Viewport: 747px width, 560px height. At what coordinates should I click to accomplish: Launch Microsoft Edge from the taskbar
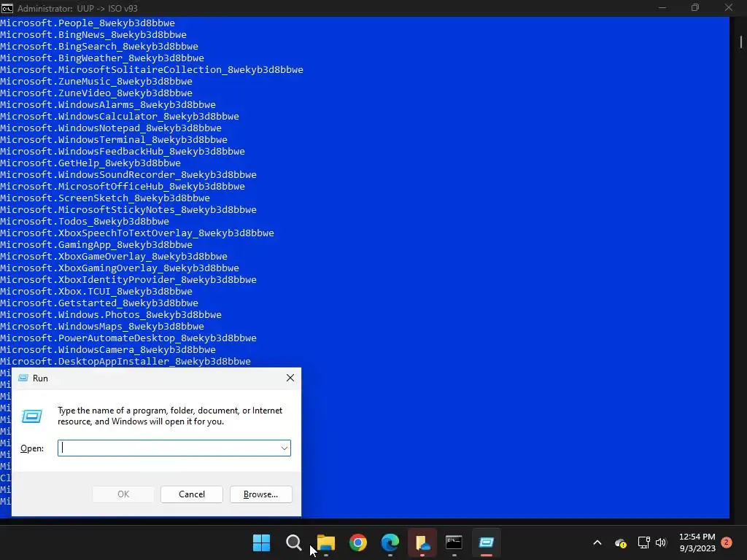point(390,542)
